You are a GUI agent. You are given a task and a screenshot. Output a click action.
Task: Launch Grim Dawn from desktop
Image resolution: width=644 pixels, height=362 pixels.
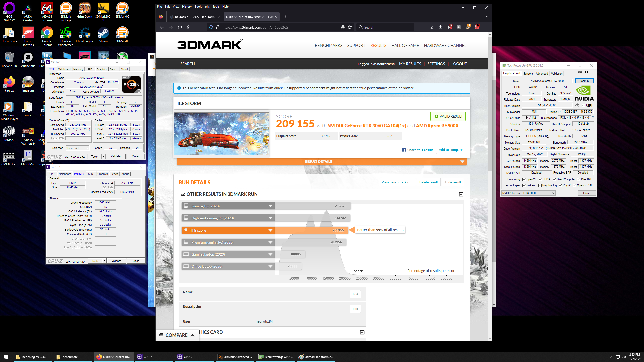click(x=85, y=10)
